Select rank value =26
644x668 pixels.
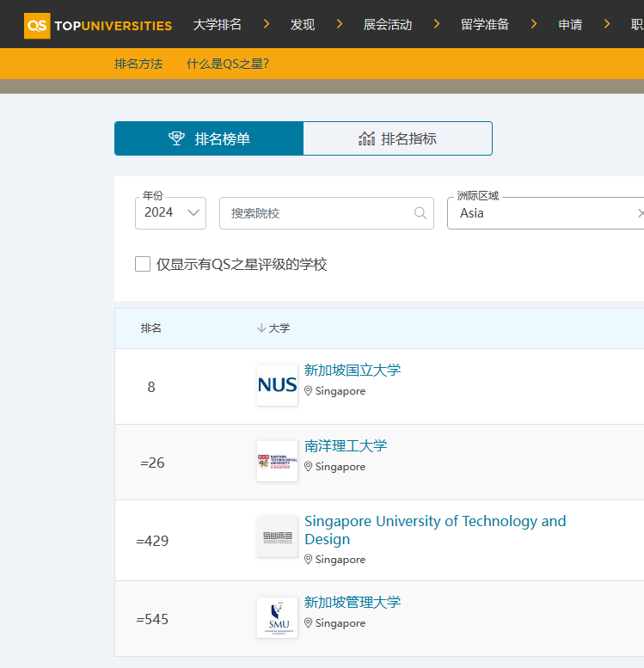pyautogui.click(x=152, y=463)
